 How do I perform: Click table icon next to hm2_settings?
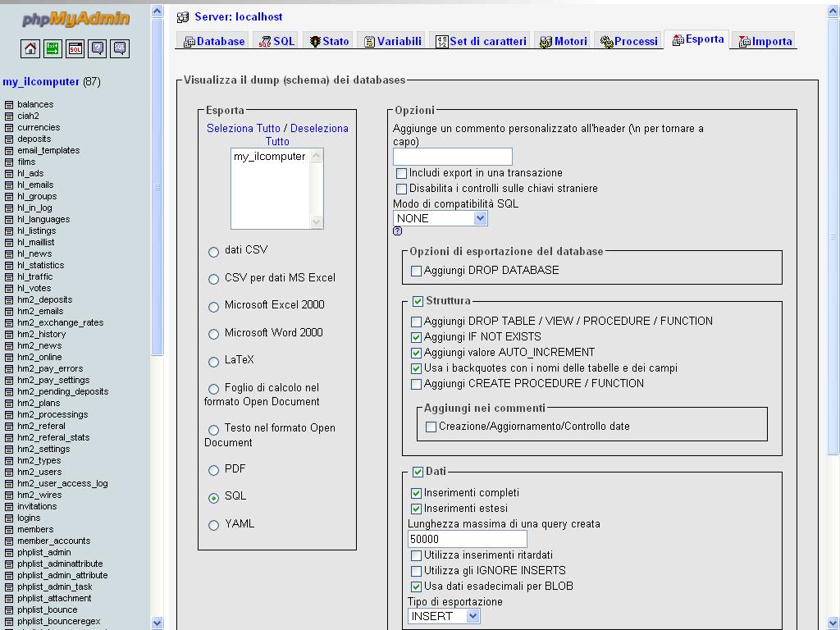click(x=8, y=449)
